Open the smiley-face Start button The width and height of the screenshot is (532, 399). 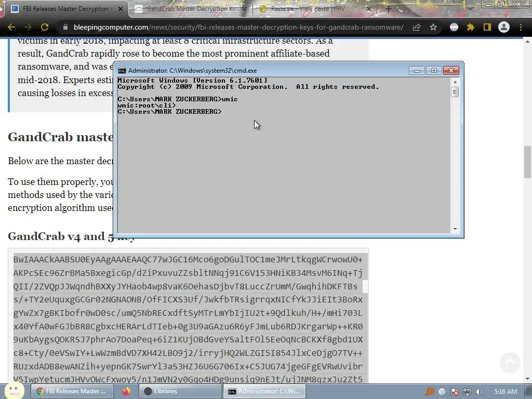point(14,391)
